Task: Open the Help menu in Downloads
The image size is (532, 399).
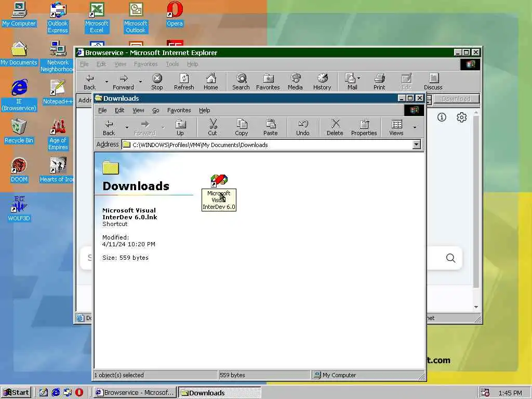Action: pyautogui.click(x=204, y=110)
